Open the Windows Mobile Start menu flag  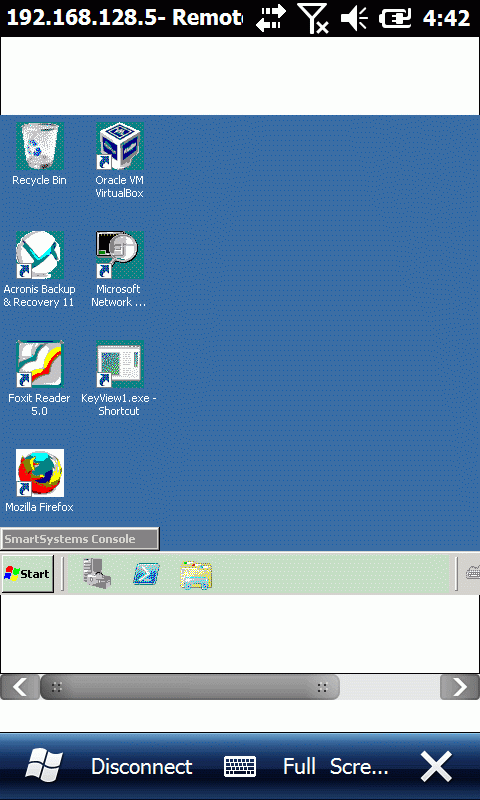44,766
